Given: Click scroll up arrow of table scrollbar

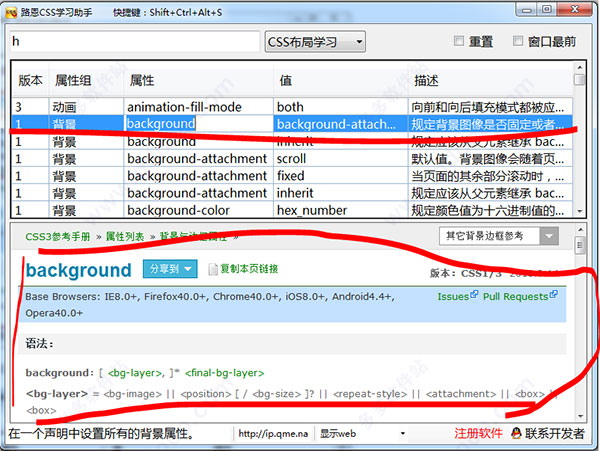Looking at the screenshot, I should click(x=579, y=67).
